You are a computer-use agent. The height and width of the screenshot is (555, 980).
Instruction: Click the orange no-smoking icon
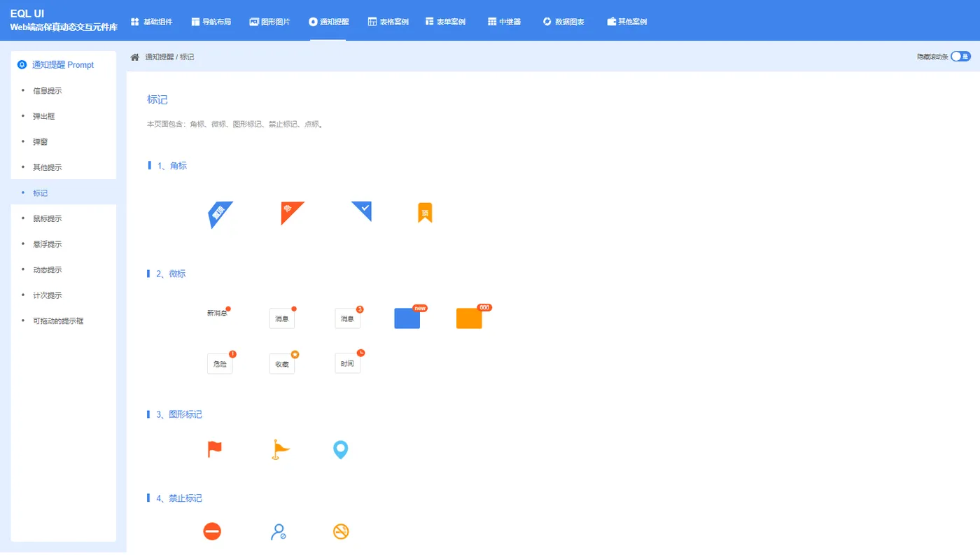(x=341, y=532)
